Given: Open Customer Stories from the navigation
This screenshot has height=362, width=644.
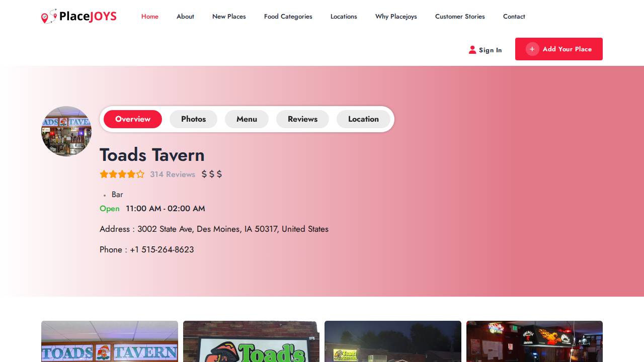Looking at the screenshot, I should (x=460, y=17).
